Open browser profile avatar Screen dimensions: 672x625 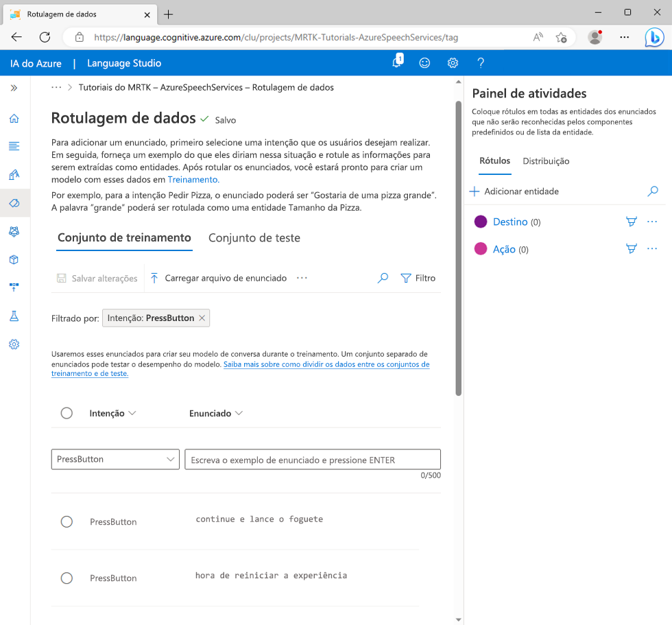pos(595,37)
